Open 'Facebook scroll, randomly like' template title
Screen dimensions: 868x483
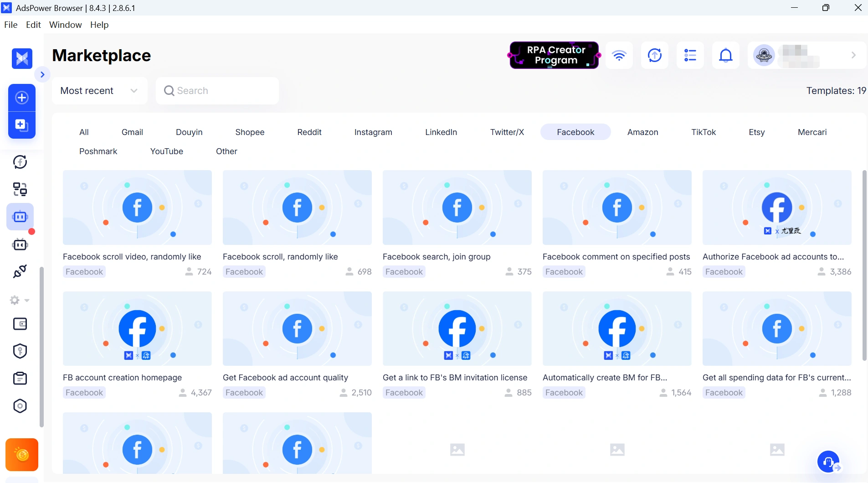pos(280,257)
